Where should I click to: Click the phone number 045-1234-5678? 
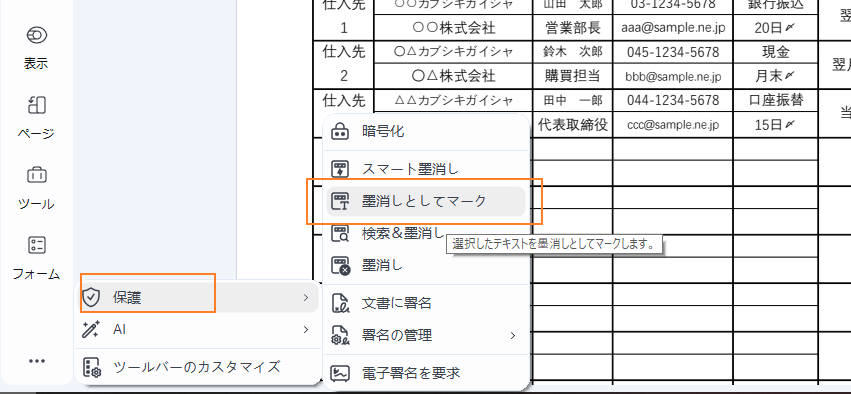pyautogui.click(x=673, y=52)
